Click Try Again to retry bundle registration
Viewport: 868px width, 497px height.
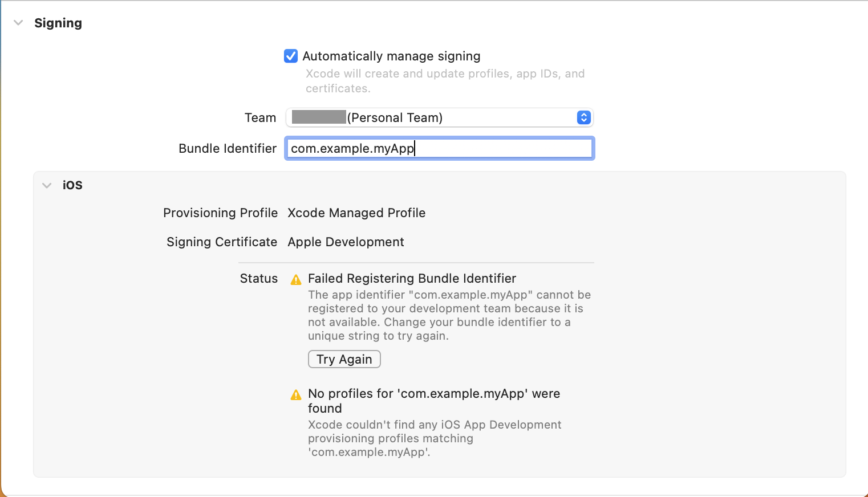344,359
